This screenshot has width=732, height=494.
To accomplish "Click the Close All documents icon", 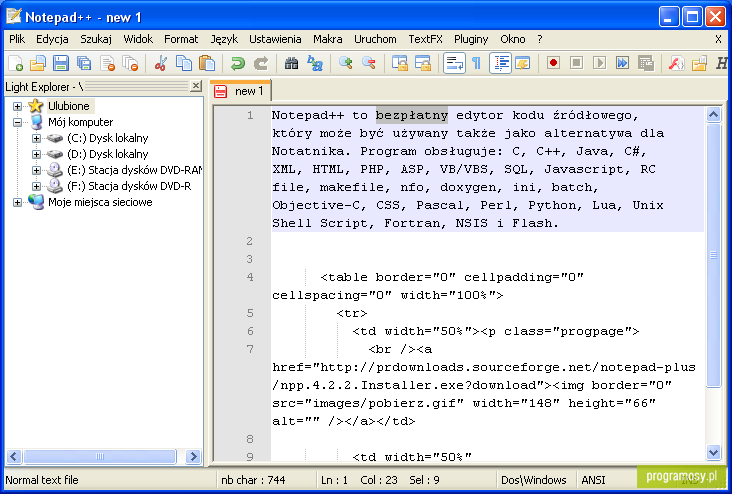I will 130,63.
